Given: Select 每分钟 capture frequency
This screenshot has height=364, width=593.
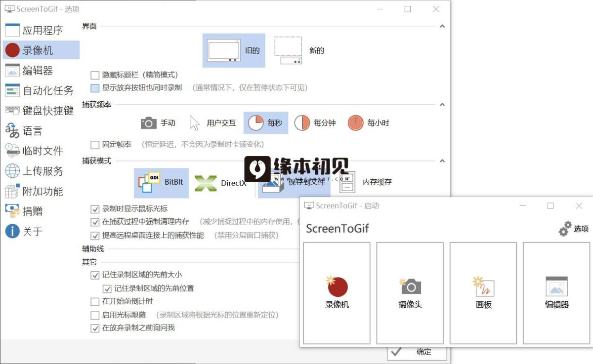Looking at the screenshot, I should [315, 123].
